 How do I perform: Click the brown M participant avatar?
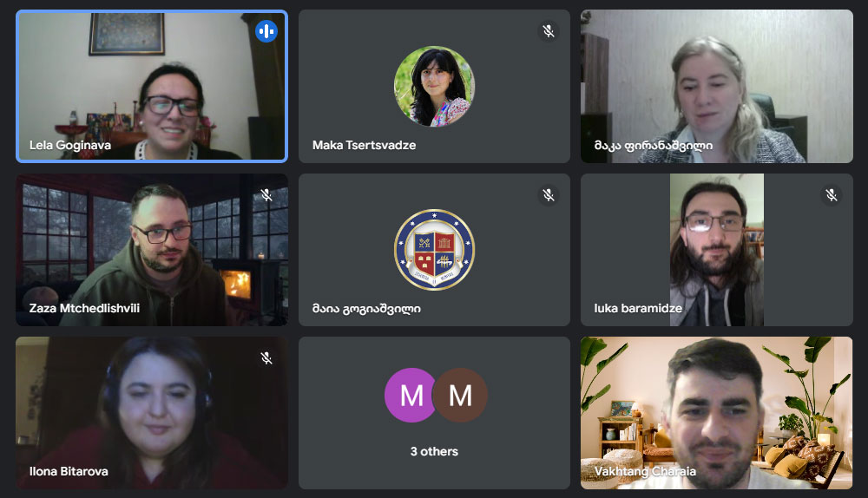tap(461, 395)
